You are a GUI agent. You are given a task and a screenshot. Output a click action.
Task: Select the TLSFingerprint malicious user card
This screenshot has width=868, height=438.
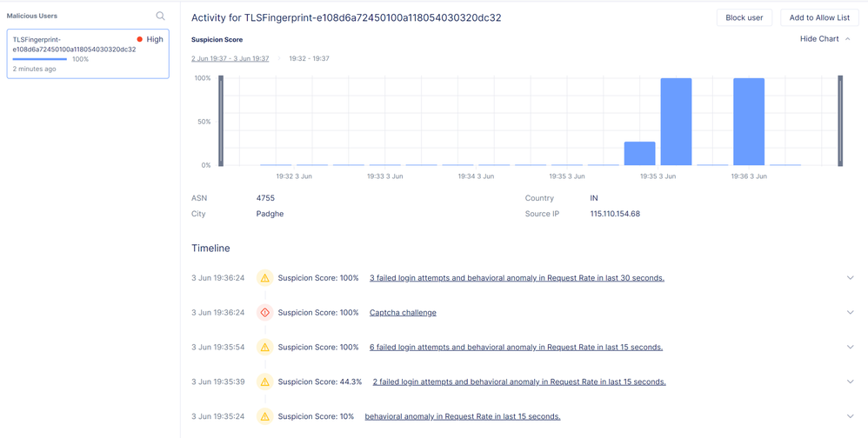click(88, 54)
